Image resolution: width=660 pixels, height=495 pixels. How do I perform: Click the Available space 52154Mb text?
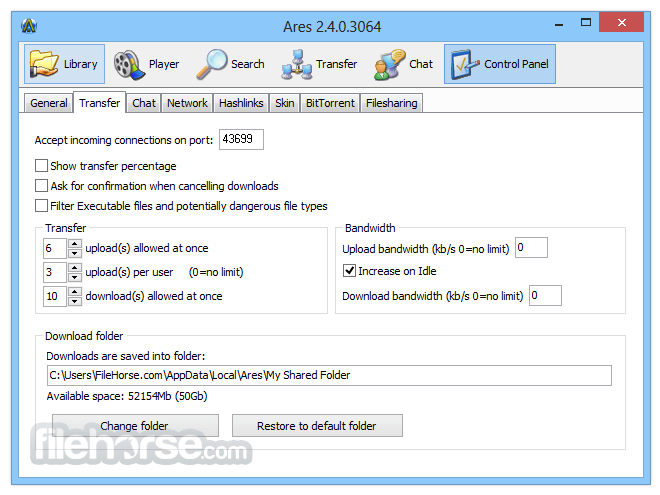(127, 396)
